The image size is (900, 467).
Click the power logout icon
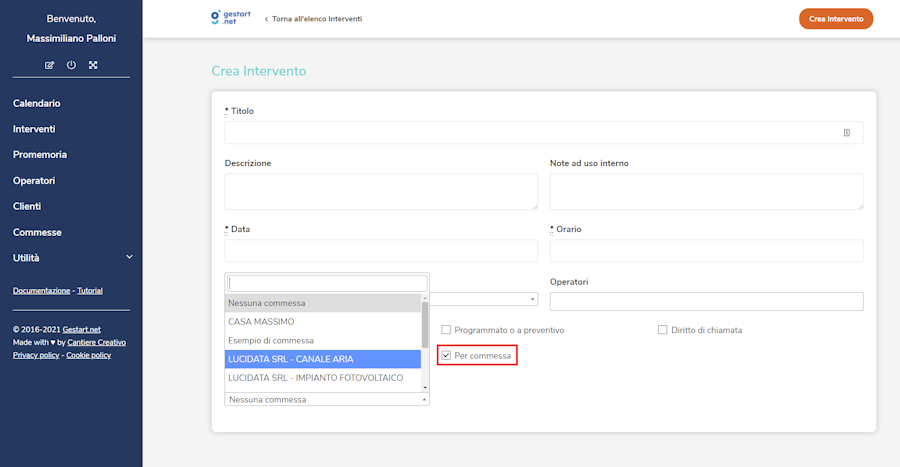(71, 65)
